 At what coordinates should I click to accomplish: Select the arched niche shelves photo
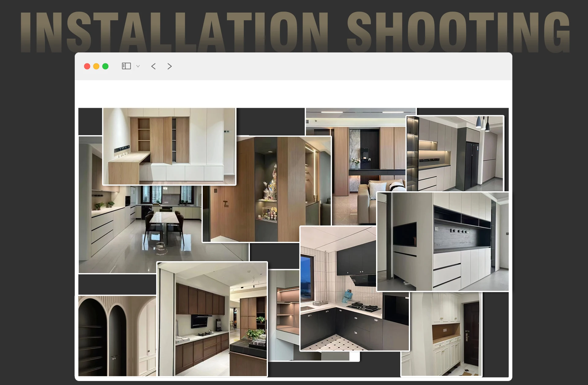(117, 336)
